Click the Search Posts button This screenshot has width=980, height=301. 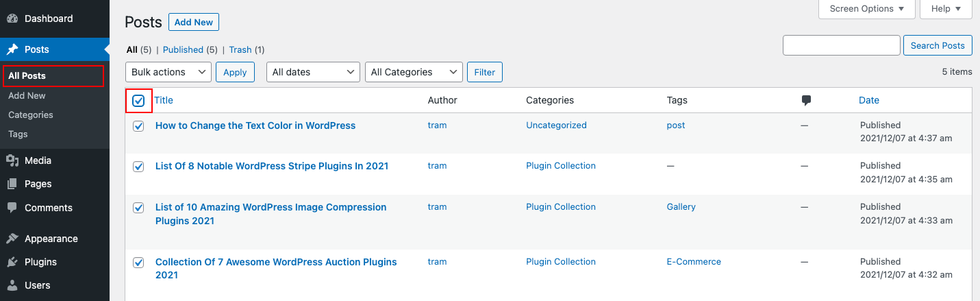(x=938, y=45)
